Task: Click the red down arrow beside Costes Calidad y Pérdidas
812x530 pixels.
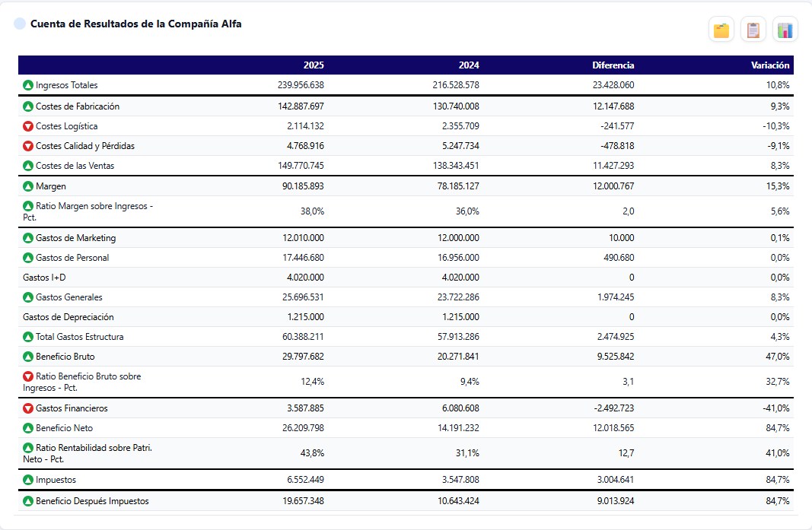Action: click(x=28, y=146)
